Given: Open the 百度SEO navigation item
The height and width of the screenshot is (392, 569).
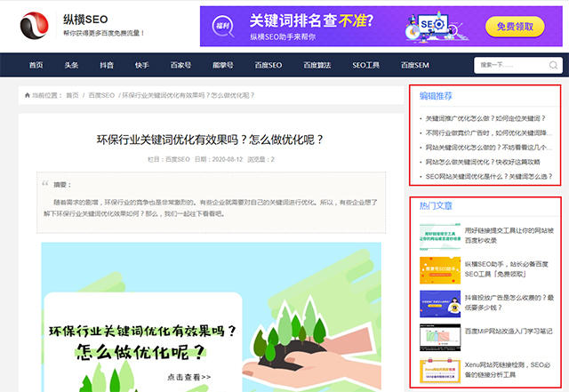Looking at the screenshot, I should click(268, 65).
